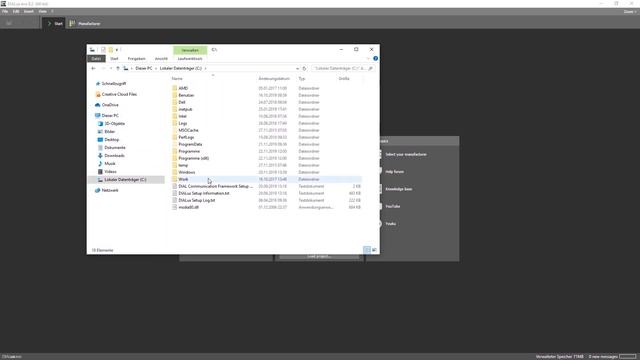Sort by the Größe column header
The image size is (640, 360).
pyautogui.click(x=344, y=78)
